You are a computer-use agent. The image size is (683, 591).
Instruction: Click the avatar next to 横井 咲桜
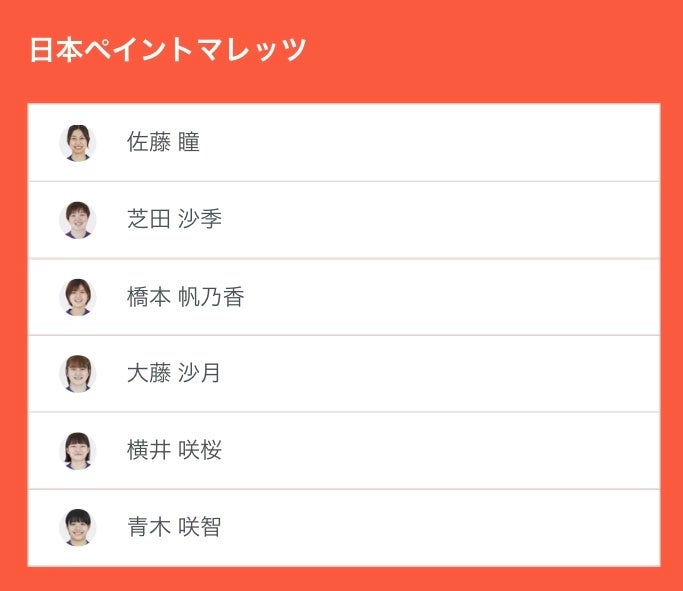click(x=77, y=451)
